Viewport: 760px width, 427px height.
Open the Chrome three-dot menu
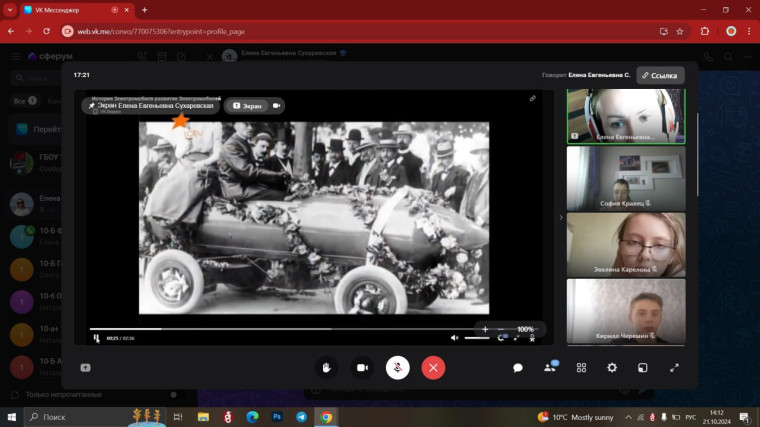pos(749,32)
